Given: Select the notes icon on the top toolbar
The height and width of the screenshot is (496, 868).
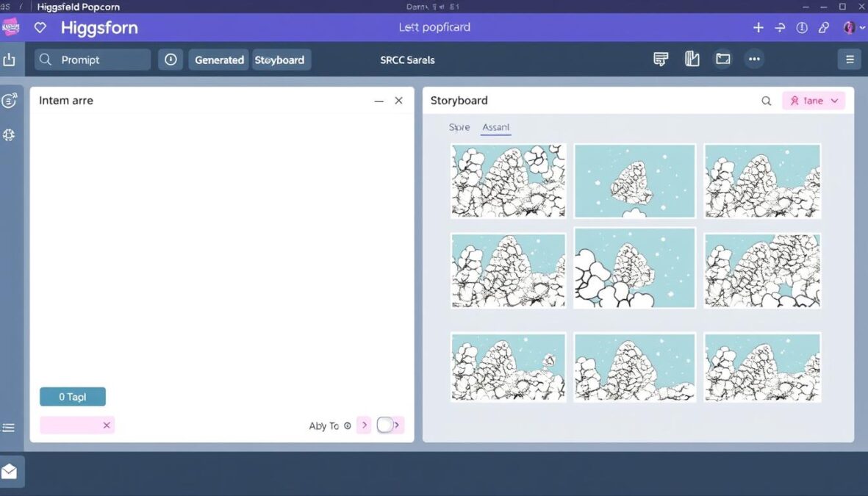Looking at the screenshot, I should point(660,58).
